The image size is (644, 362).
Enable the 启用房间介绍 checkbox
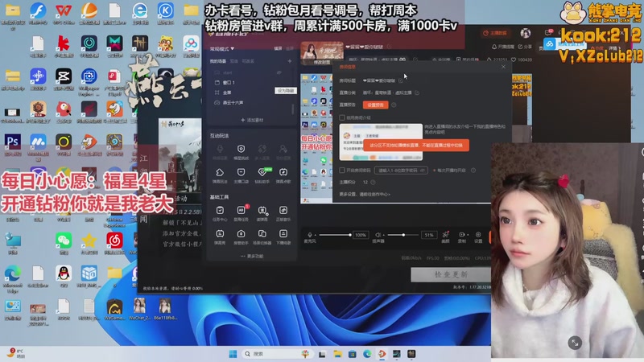pos(341,117)
